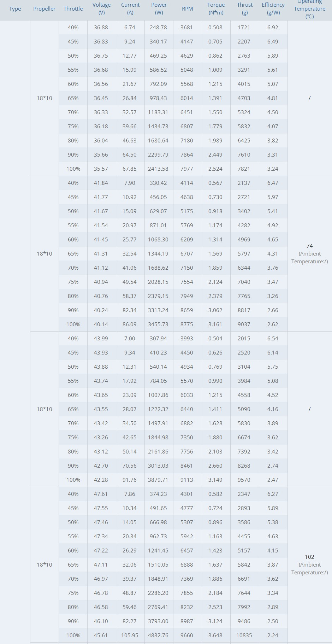
Task: Click the 3.161 torque value
Action: [x=215, y=324]
